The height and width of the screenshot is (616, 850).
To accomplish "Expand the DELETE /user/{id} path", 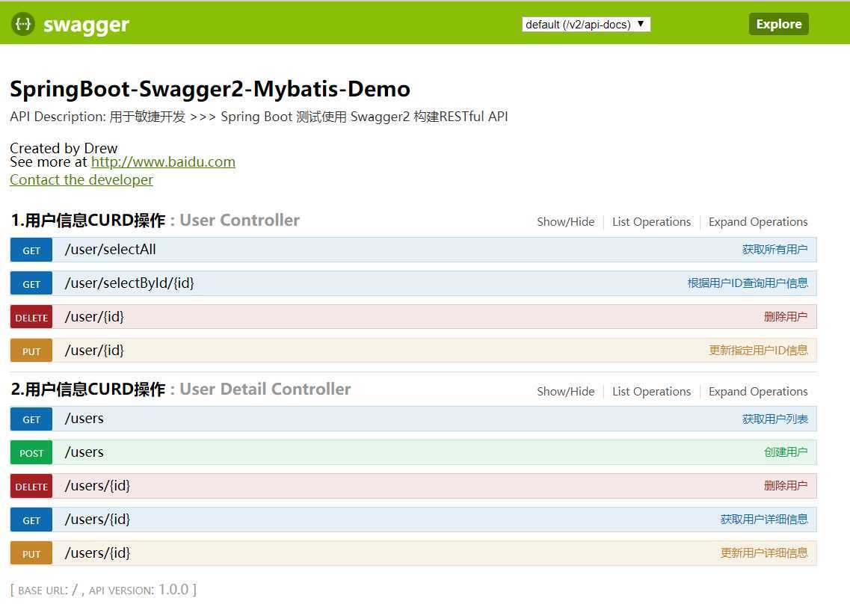I will [94, 317].
